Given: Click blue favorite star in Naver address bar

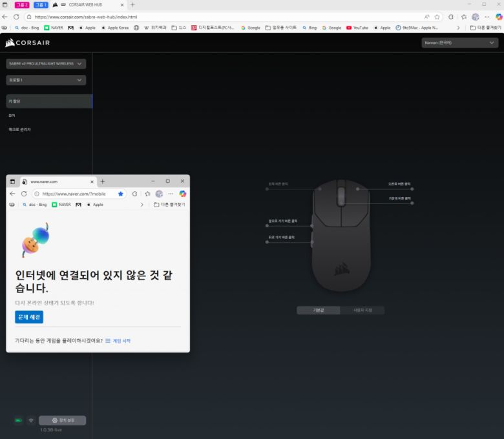Looking at the screenshot, I should (x=121, y=194).
